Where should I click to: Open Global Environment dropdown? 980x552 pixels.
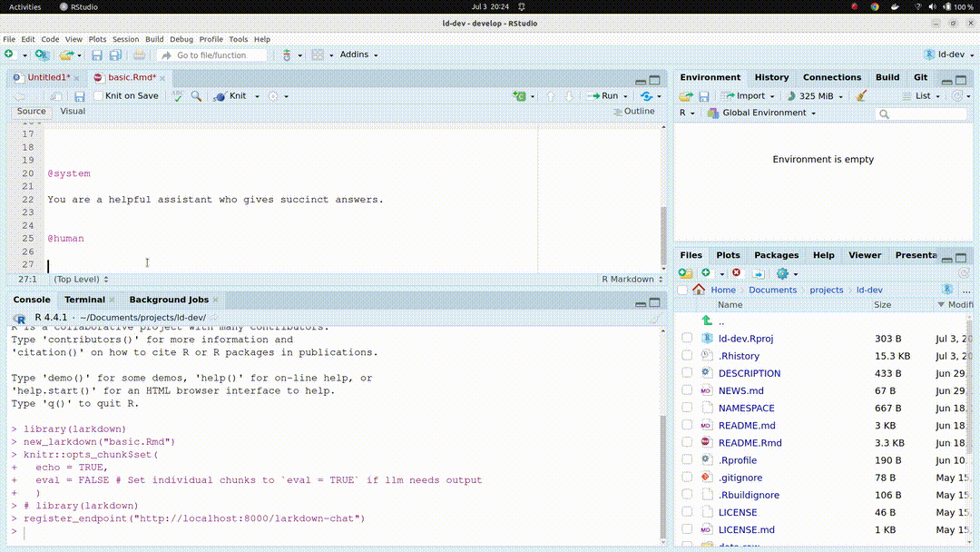762,113
